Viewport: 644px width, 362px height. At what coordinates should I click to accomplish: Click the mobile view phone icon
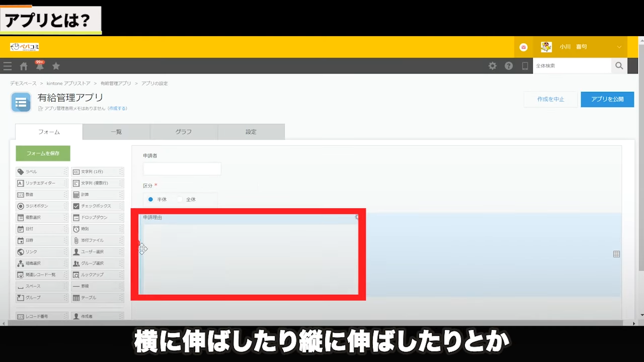coord(525,66)
